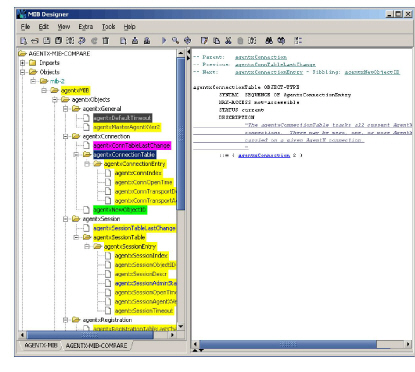Image resolution: width=415 pixels, height=372 pixels.
Task: Open the Extra menu
Action: click(x=86, y=27)
